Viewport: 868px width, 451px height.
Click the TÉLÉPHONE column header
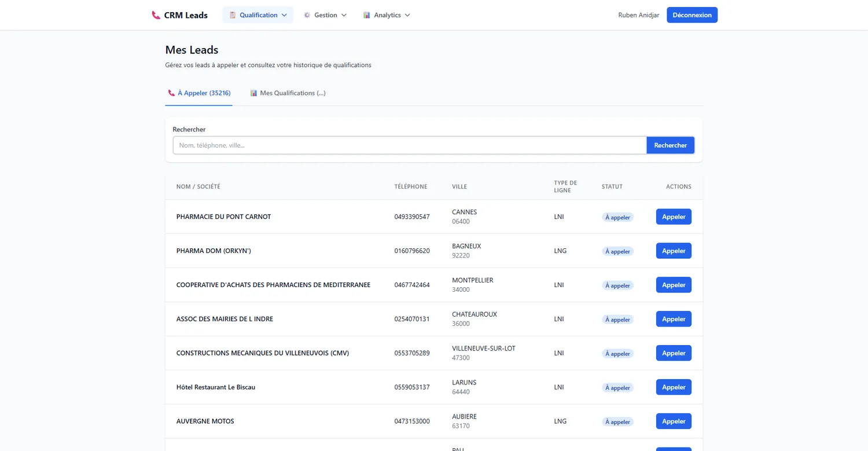(411, 186)
